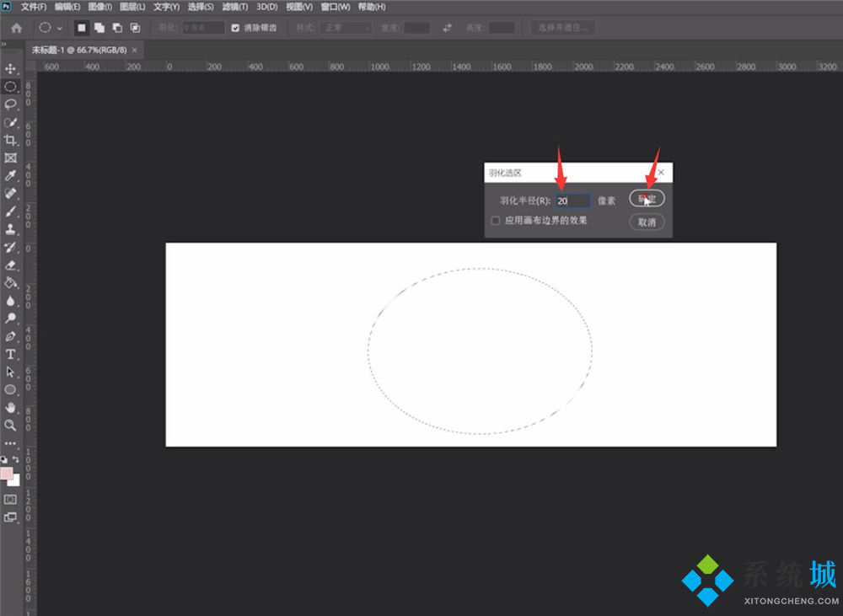The height and width of the screenshot is (616, 843).
Task: Open the 滤镜(T) filter menu
Action: tap(235, 7)
